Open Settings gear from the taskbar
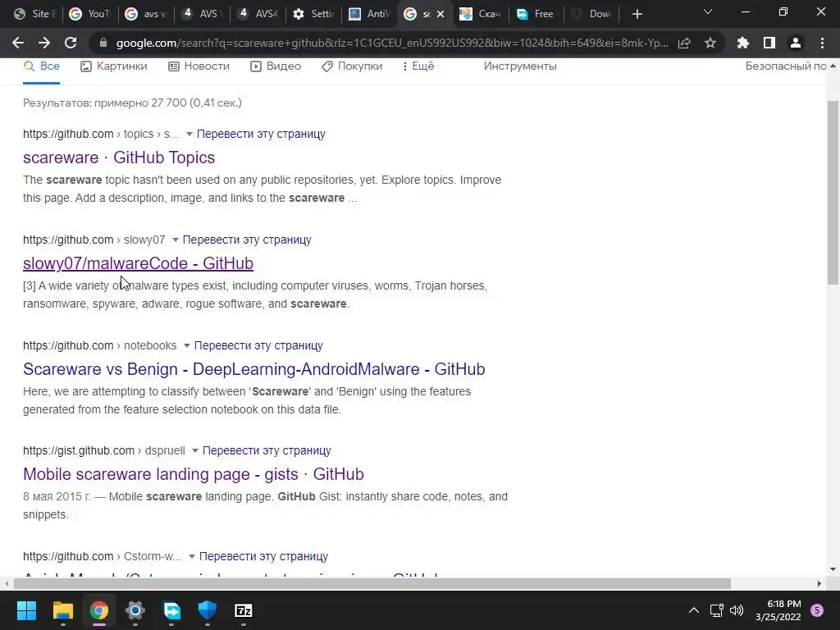Viewport: 840px width, 630px height. click(135, 610)
